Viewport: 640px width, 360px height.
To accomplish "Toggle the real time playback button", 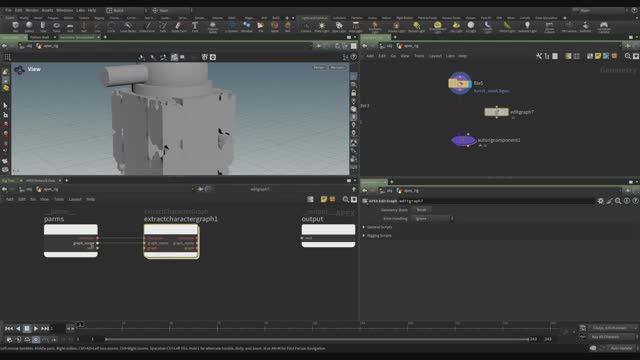I will (36, 340).
